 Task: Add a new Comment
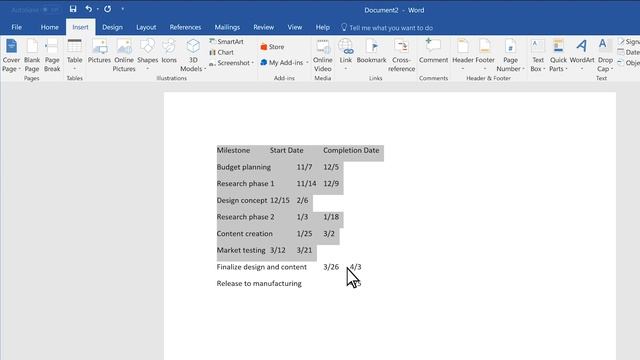433,52
